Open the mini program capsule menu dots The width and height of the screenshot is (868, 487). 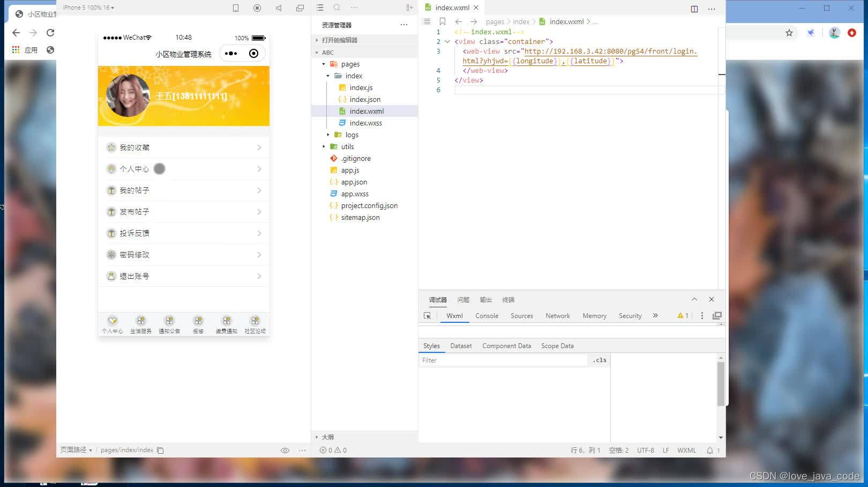pyautogui.click(x=231, y=54)
